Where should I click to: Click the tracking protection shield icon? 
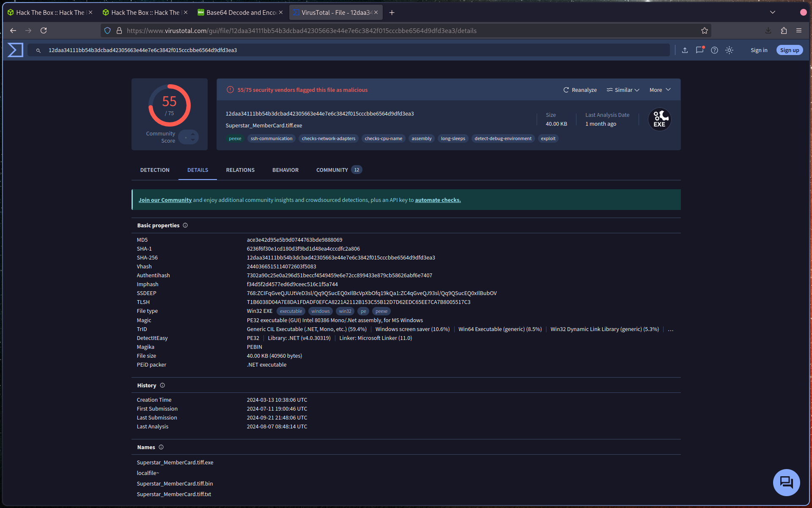click(x=107, y=30)
